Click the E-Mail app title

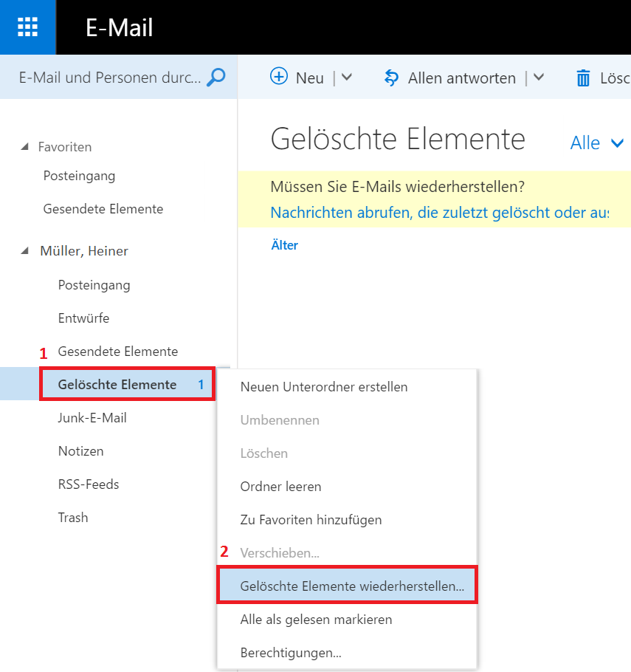click(119, 27)
